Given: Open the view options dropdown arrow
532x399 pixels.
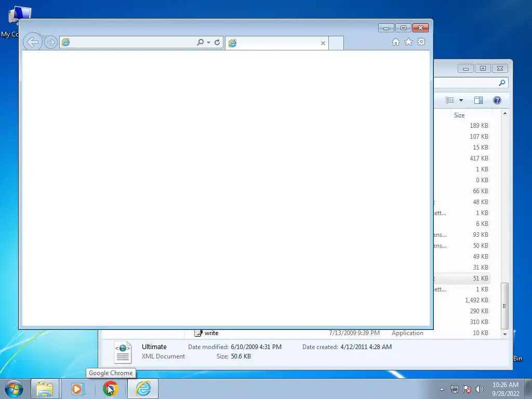Looking at the screenshot, I should point(461,100).
